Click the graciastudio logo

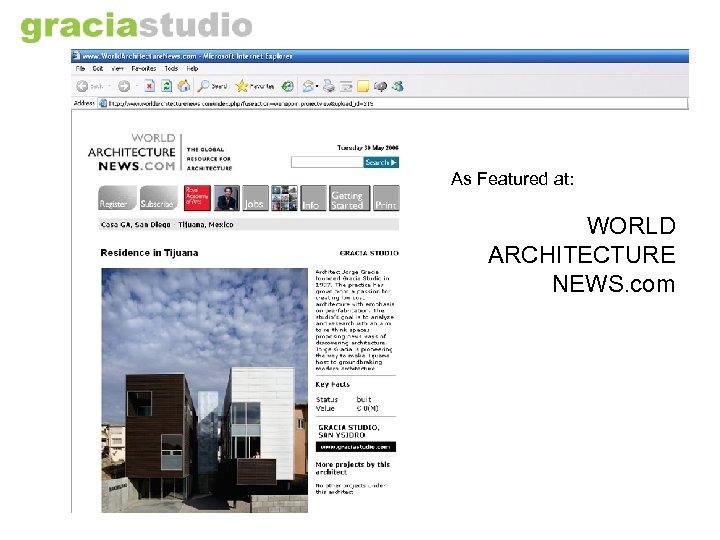tap(136, 26)
